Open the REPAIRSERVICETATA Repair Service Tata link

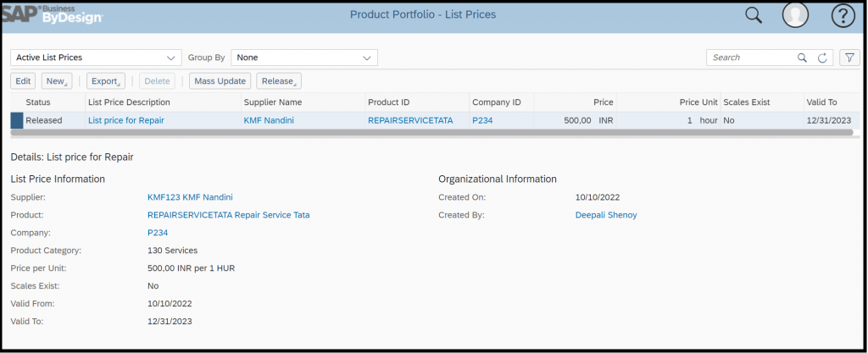229,215
